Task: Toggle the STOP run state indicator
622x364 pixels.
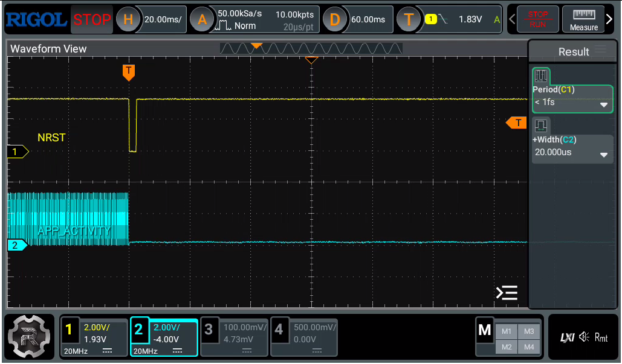Action: click(92, 19)
